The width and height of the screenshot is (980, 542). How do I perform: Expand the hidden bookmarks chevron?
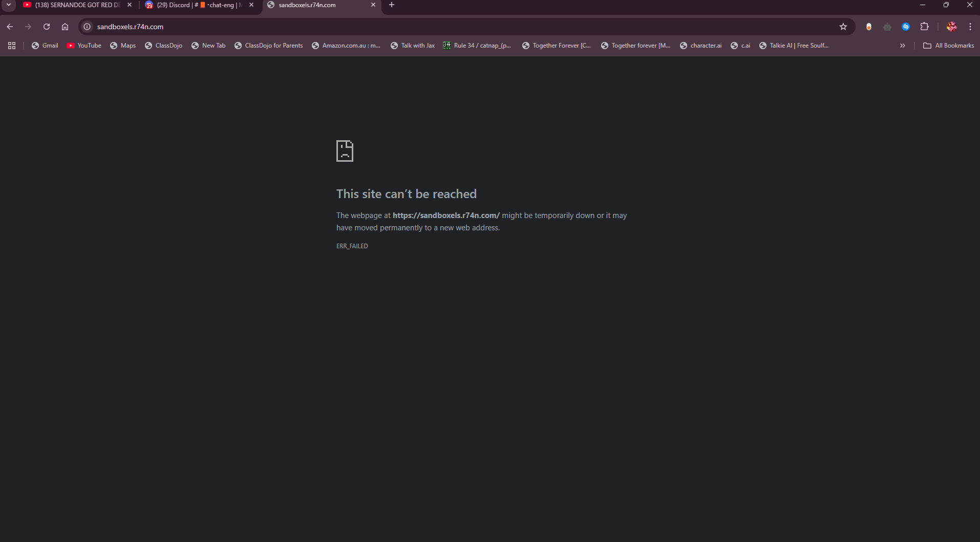902,45
